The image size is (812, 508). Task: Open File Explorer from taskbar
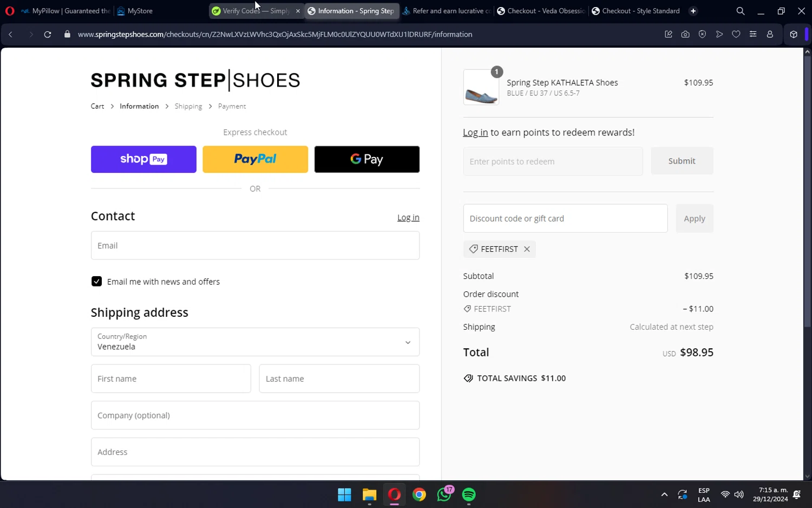pos(369,494)
